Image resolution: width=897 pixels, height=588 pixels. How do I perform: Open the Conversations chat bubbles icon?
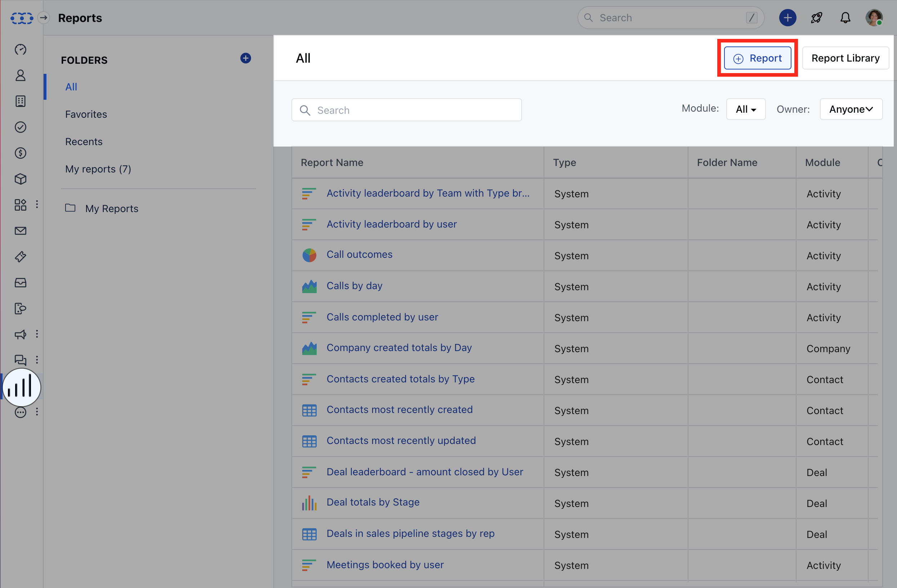[x=20, y=360]
